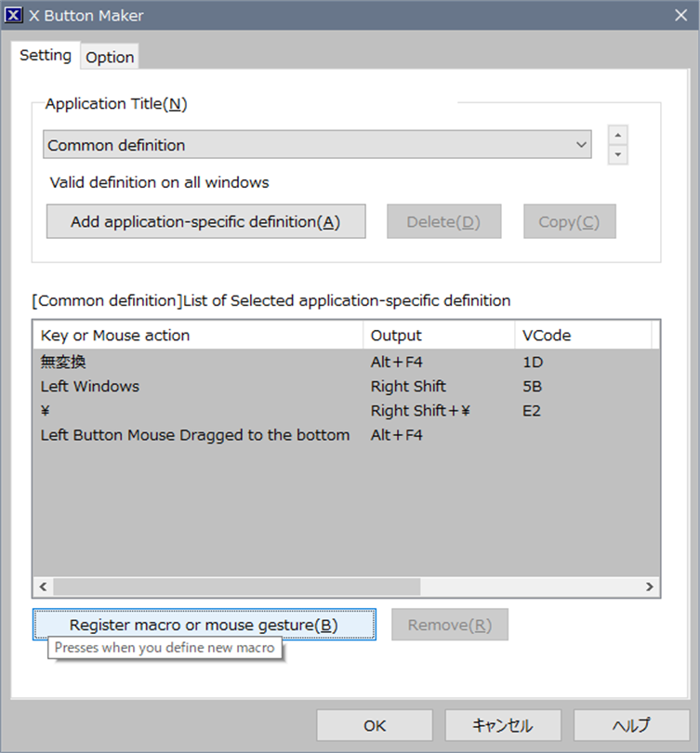This screenshot has height=753, width=700.
Task: Select the Setting tab
Action: 46,55
